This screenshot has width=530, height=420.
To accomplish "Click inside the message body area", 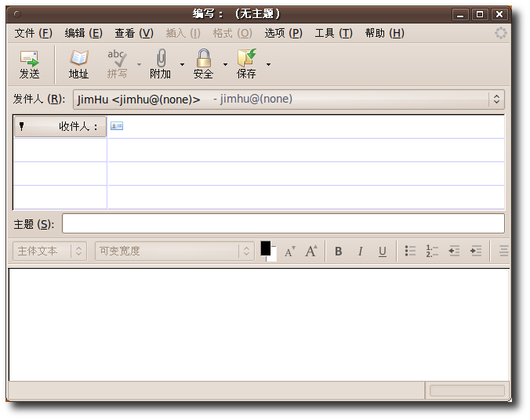I will [259, 324].
